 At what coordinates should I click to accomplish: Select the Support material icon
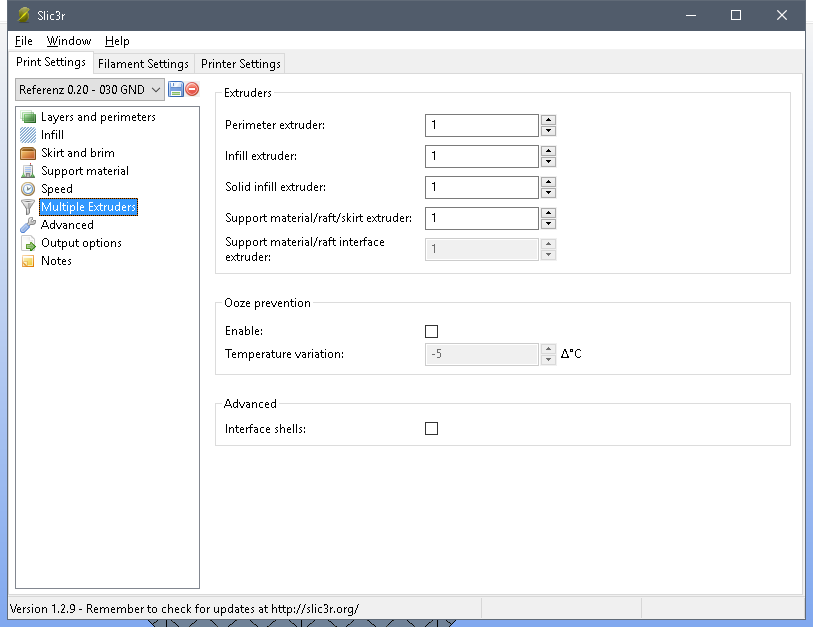[x=28, y=171]
